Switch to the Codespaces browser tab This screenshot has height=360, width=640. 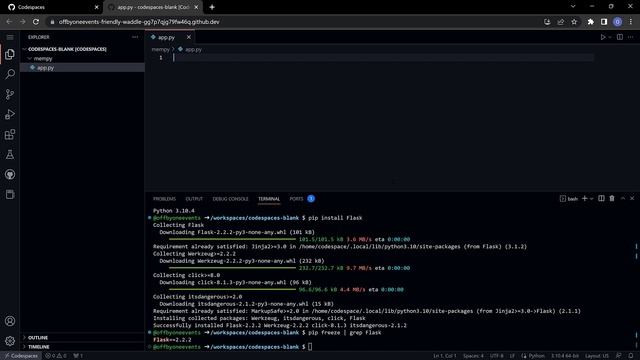point(52,7)
